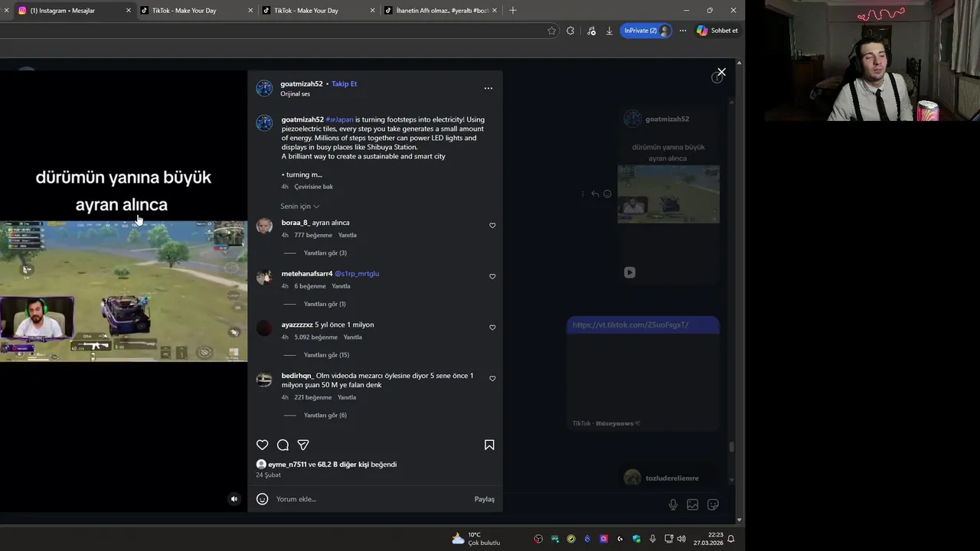This screenshot has height=551, width=980.
Task: Expand replies (3) under boraa_8_ comment
Action: coord(325,253)
